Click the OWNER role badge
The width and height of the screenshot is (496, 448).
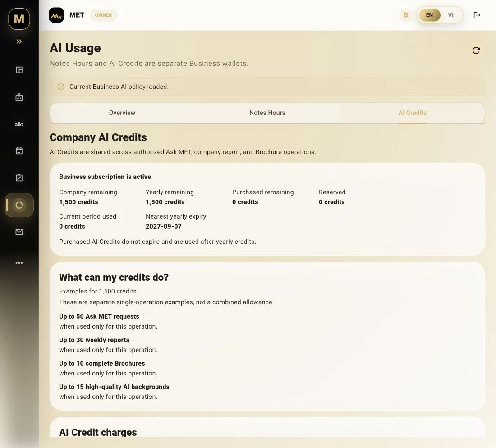tap(103, 15)
